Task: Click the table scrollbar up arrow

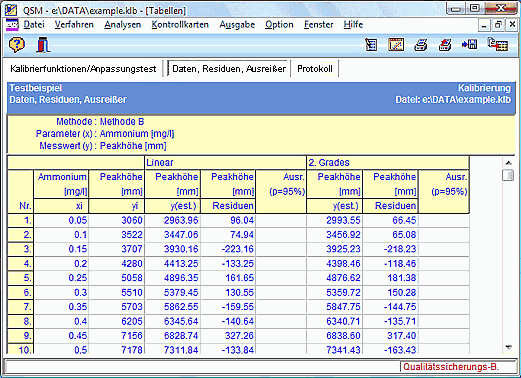Action: [x=508, y=163]
